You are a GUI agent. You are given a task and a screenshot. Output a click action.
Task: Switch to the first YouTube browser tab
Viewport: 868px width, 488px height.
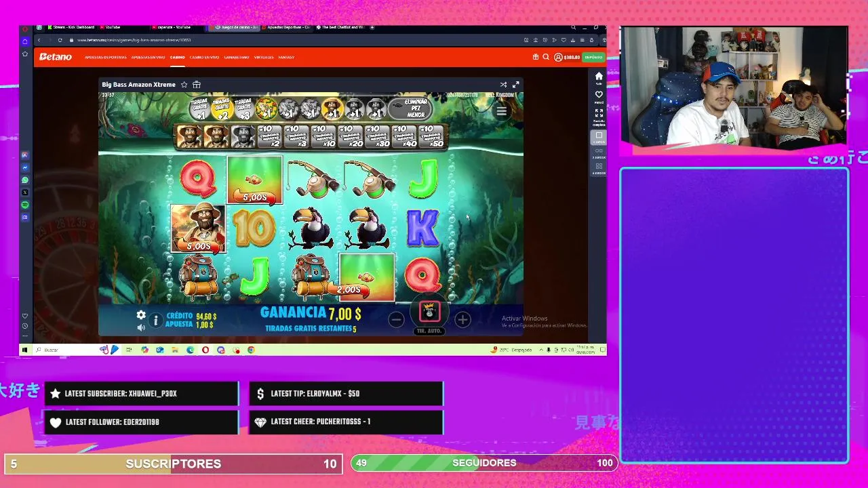pyautogui.click(x=112, y=27)
